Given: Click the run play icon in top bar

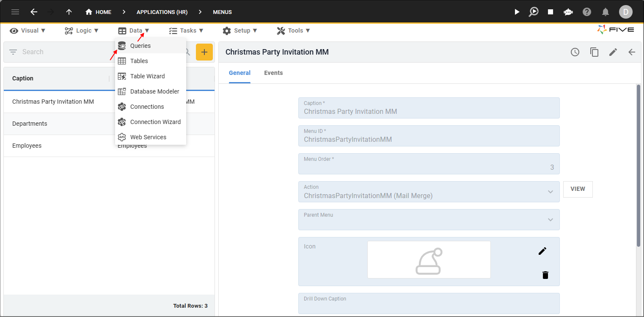Looking at the screenshot, I should 517,12.
